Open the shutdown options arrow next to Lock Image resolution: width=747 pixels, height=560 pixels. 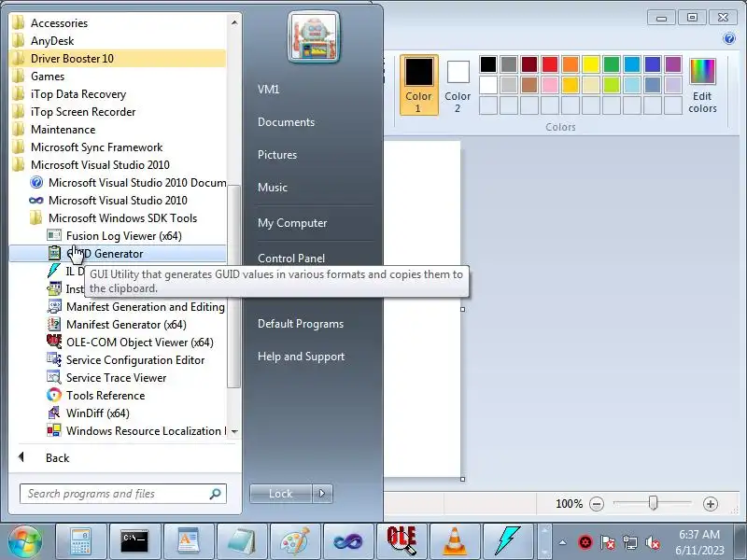pyautogui.click(x=322, y=494)
